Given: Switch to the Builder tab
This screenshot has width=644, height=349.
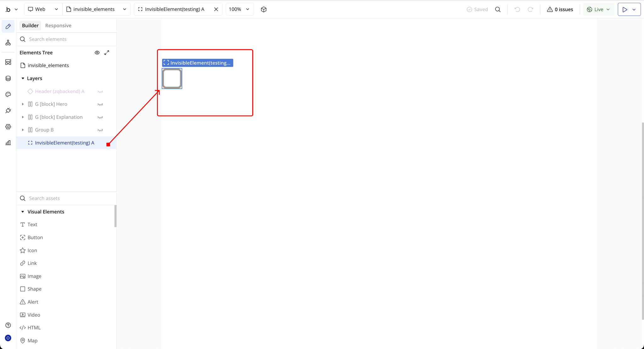Looking at the screenshot, I should click(30, 25).
